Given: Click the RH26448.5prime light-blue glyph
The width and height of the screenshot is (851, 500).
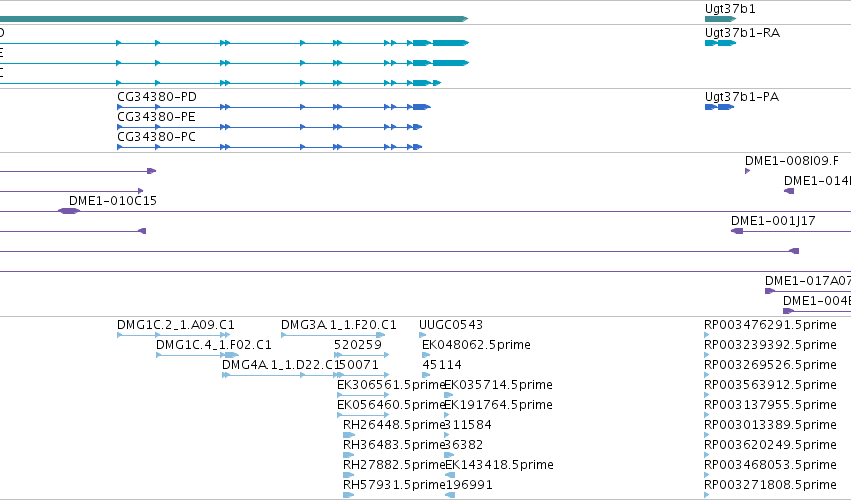Looking at the screenshot, I should click(x=349, y=435).
